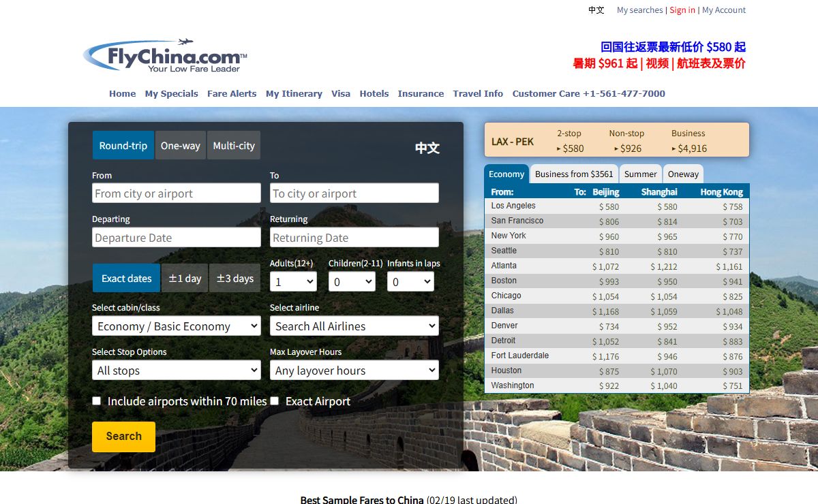
Task: Click Chicago to Hong Kong $825
Action: (732, 297)
